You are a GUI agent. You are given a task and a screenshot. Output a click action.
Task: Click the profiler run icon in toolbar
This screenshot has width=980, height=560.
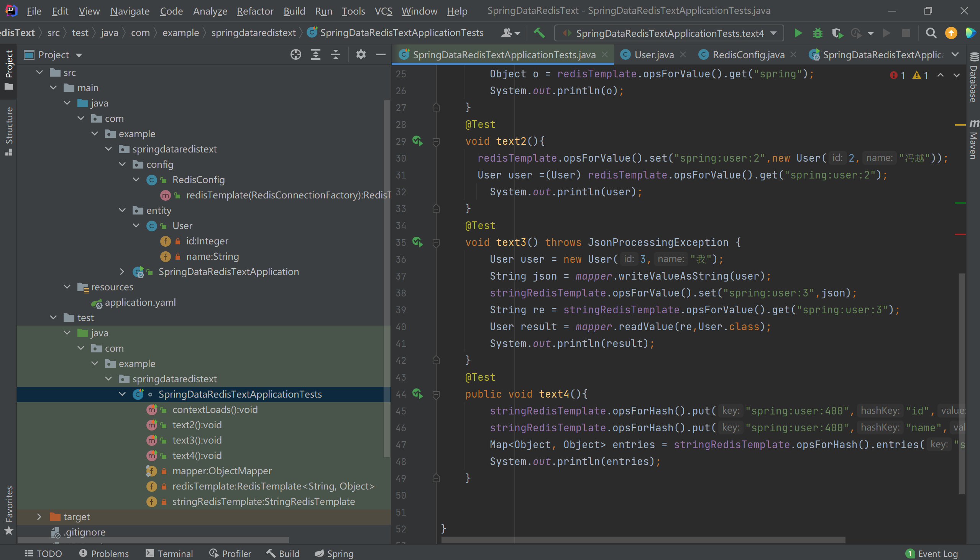click(x=856, y=33)
